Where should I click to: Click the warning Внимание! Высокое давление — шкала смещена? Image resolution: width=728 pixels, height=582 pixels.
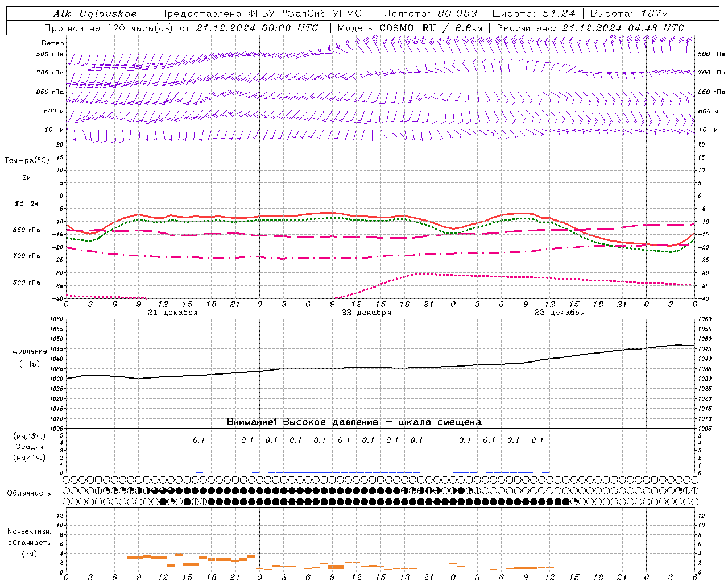point(354,422)
